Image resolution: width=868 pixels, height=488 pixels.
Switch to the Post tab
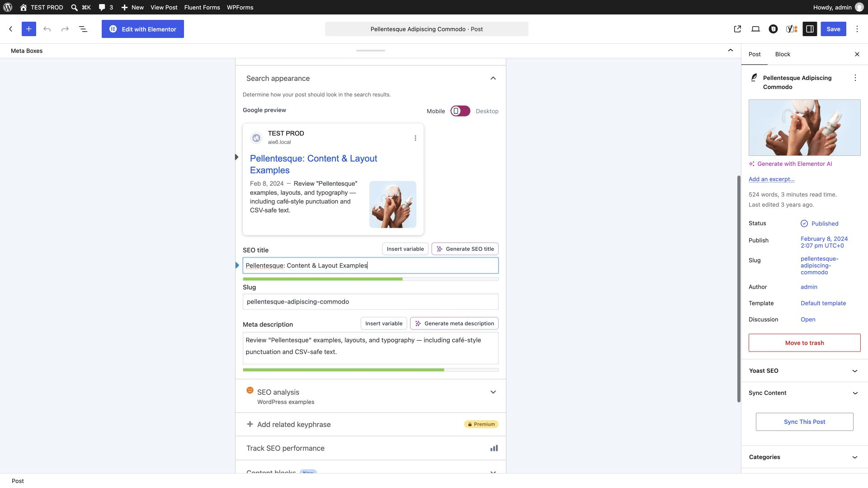click(755, 54)
